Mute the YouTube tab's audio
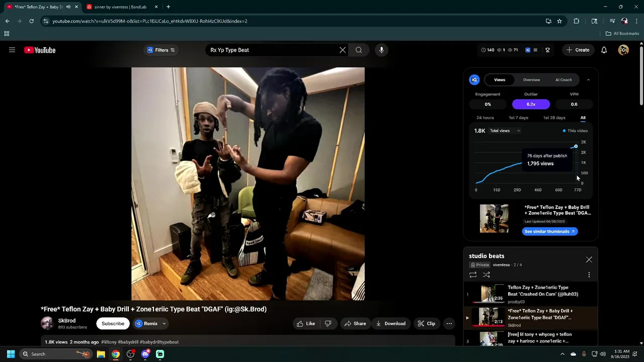The image size is (644, 362). (68, 7)
